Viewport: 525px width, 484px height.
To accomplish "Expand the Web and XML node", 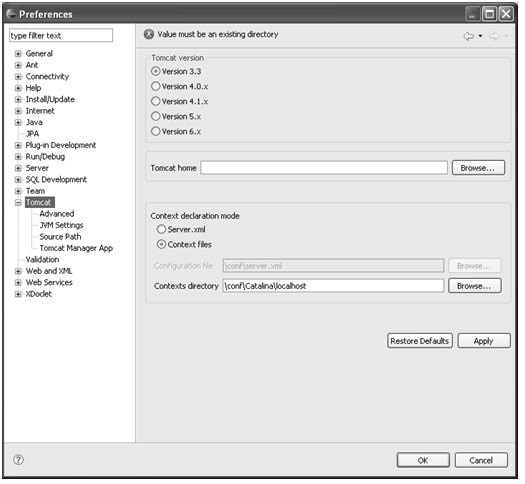I will pyautogui.click(x=18, y=271).
